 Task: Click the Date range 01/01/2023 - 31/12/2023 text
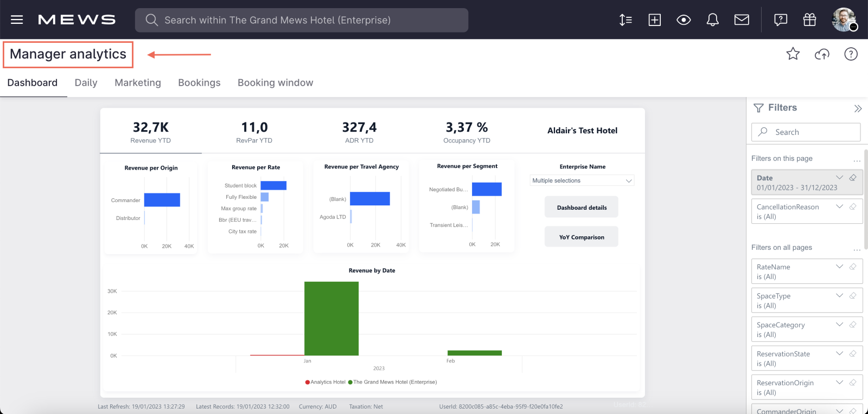(x=797, y=187)
